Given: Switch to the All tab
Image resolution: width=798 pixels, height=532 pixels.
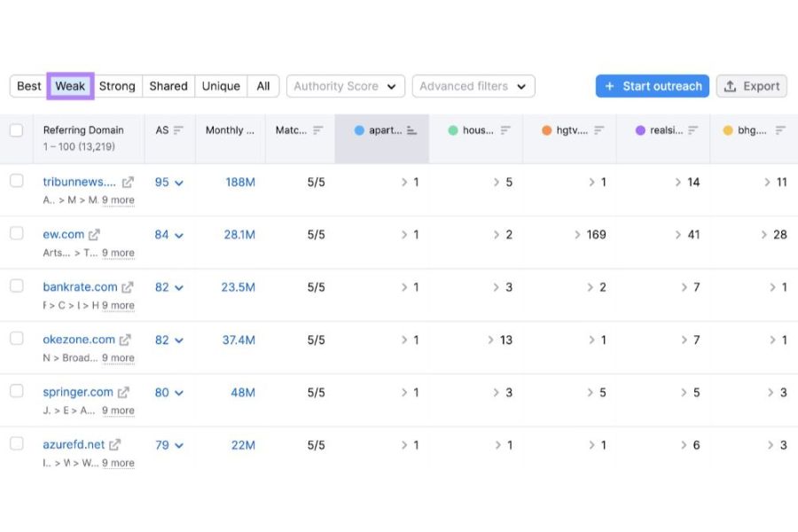Looking at the screenshot, I should (263, 86).
